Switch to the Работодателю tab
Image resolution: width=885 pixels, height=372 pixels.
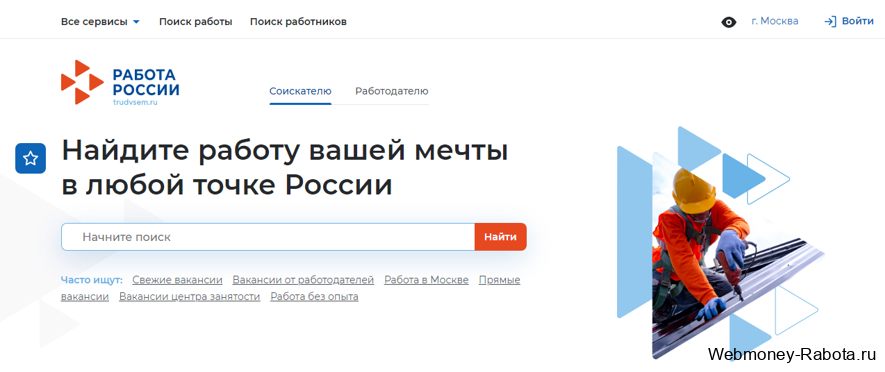point(392,91)
